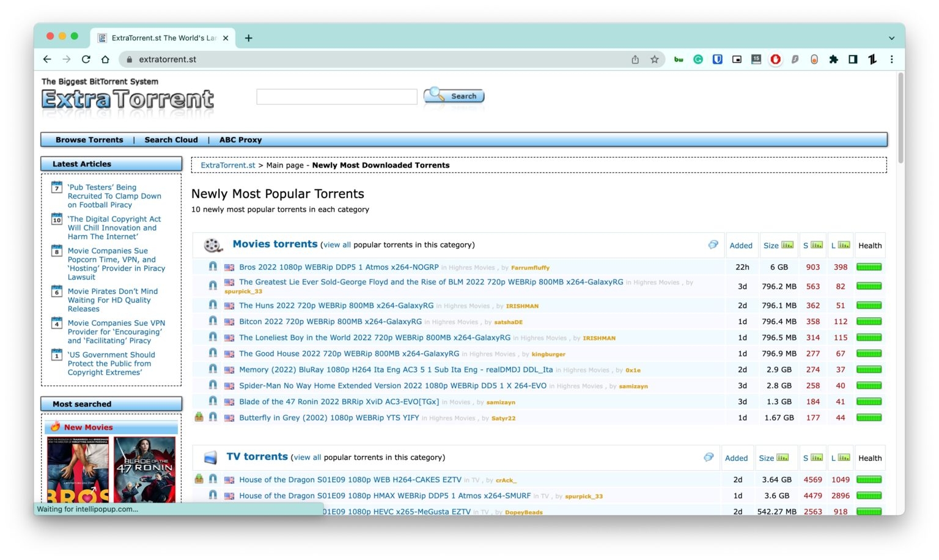
Task: Click the comment bubble icon in Movies table header
Action: (x=713, y=244)
